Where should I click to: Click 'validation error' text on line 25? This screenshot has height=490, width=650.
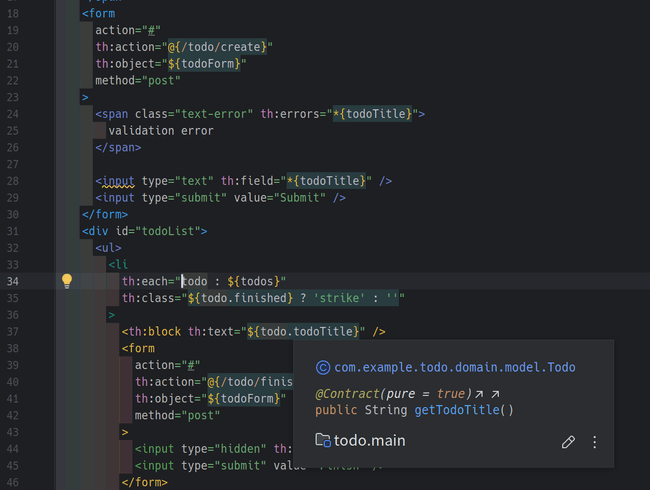coord(160,130)
